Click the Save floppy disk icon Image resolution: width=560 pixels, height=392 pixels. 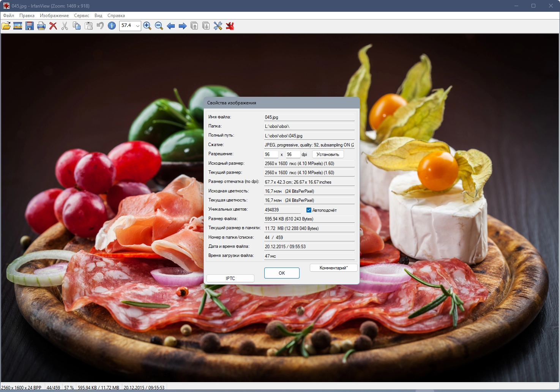[x=30, y=26]
